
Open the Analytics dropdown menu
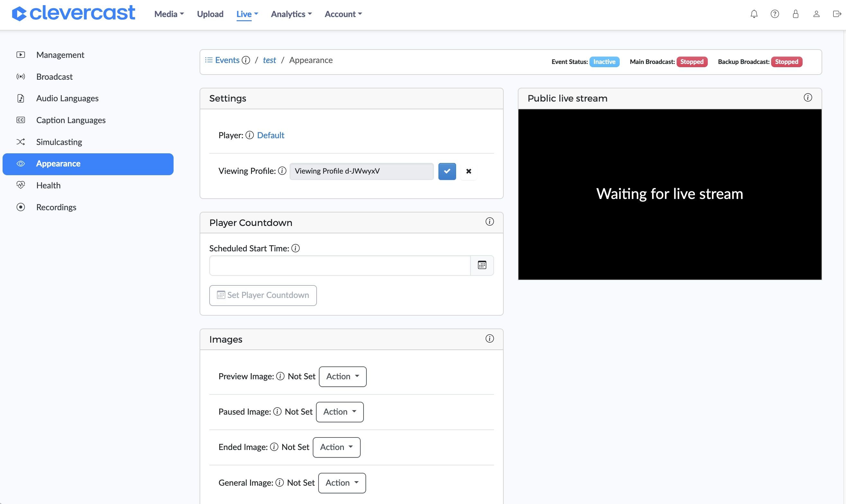tap(292, 14)
